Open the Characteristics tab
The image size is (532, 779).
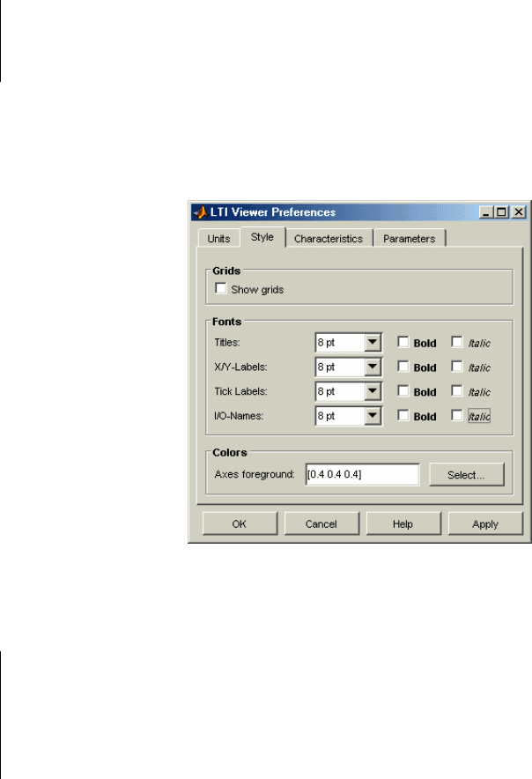pyautogui.click(x=329, y=239)
